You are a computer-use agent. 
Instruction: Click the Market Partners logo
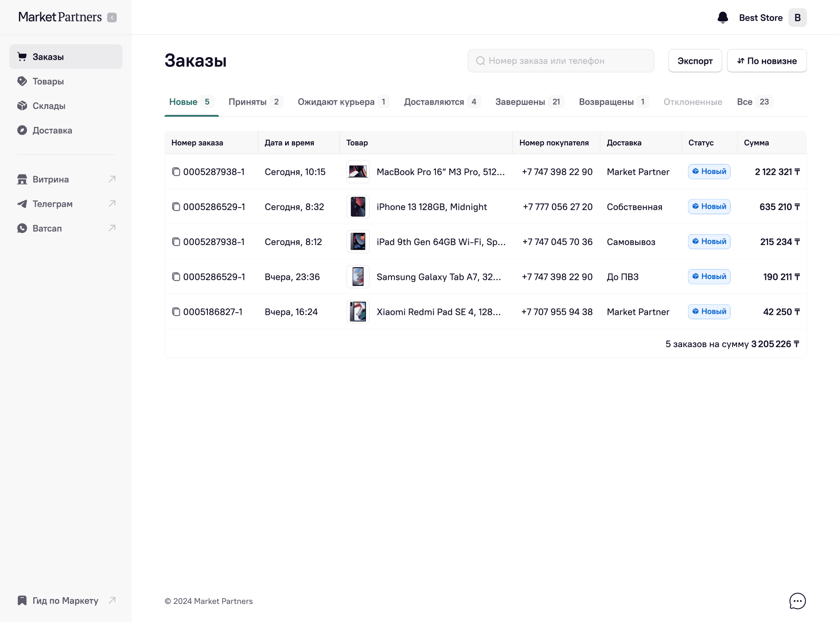[x=60, y=17]
